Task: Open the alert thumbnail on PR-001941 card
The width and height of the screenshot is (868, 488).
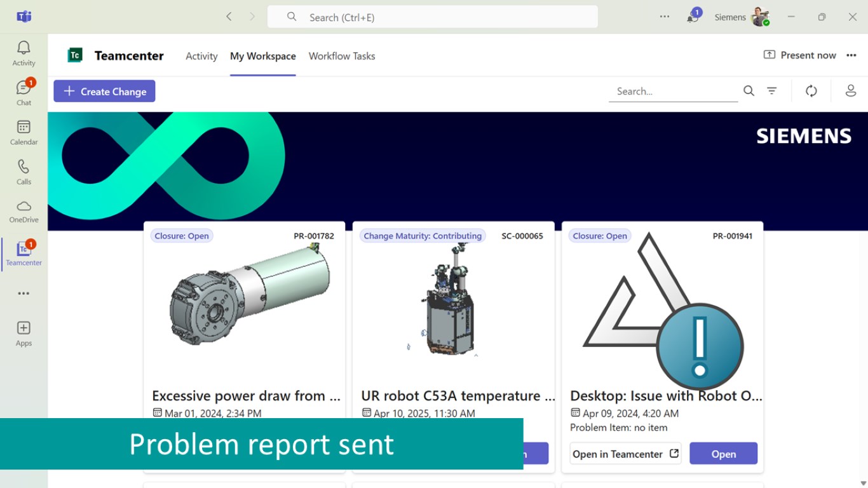Action: click(663, 311)
